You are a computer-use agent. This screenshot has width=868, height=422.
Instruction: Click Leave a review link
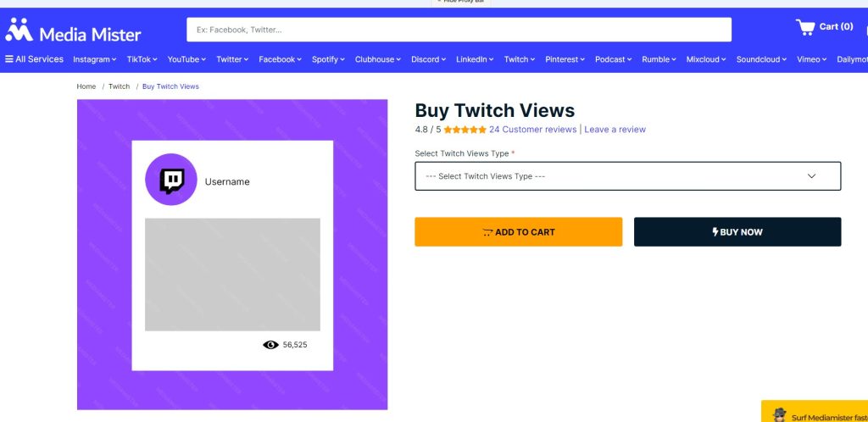(615, 130)
